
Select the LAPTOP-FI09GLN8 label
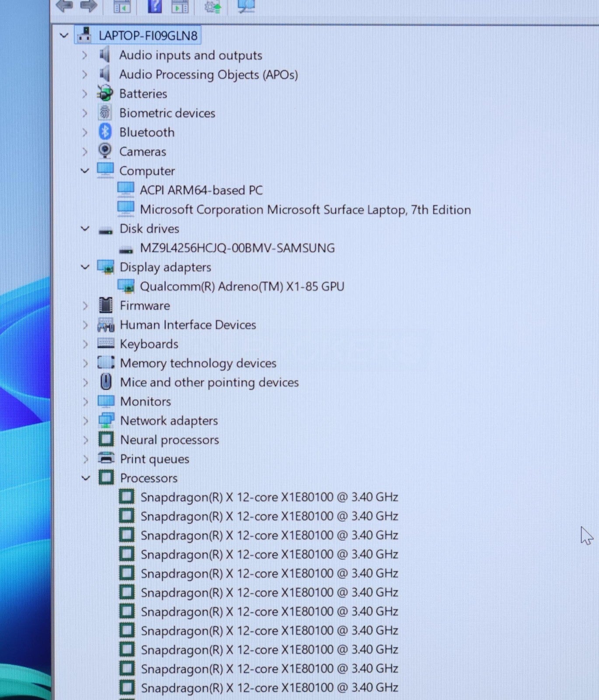pyautogui.click(x=148, y=35)
